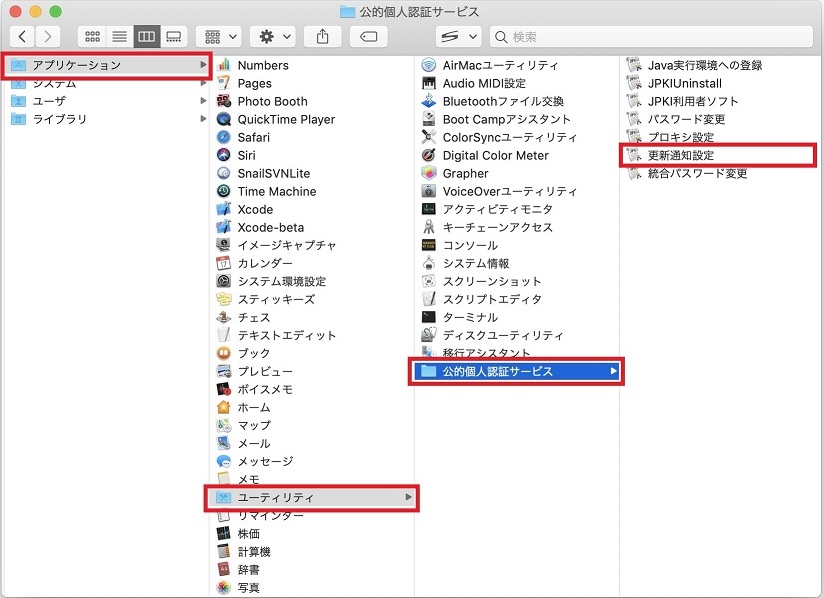Go back with the toolbar back arrow
This screenshot has height=598, width=824.
(x=22, y=37)
